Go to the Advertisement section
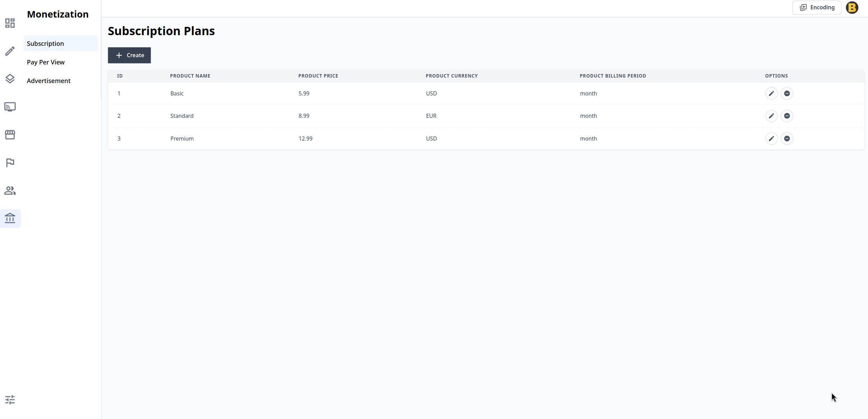This screenshot has height=419, width=868. [x=49, y=81]
